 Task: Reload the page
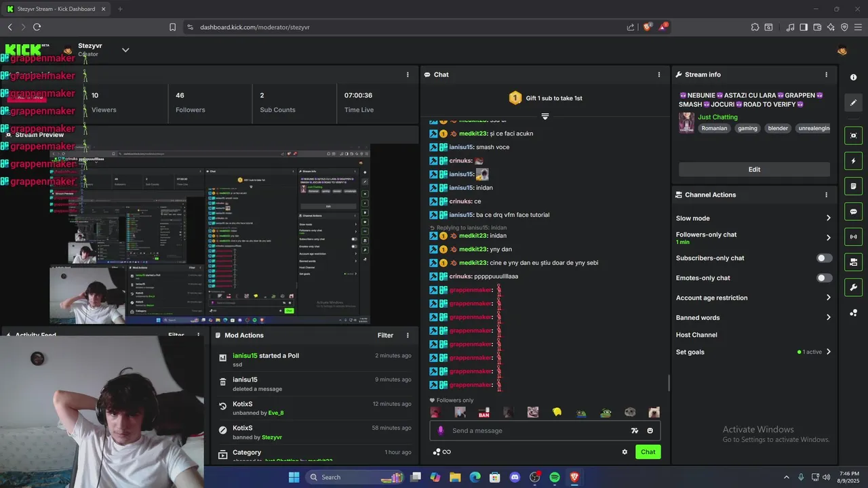pyautogui.click(x=37, y=27)
